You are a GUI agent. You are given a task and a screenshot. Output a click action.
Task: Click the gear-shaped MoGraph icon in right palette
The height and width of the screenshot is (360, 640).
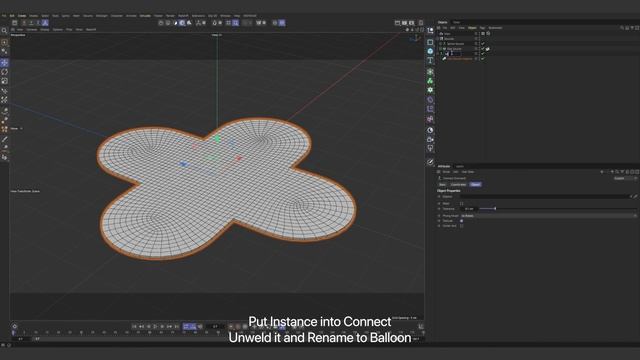430,90
